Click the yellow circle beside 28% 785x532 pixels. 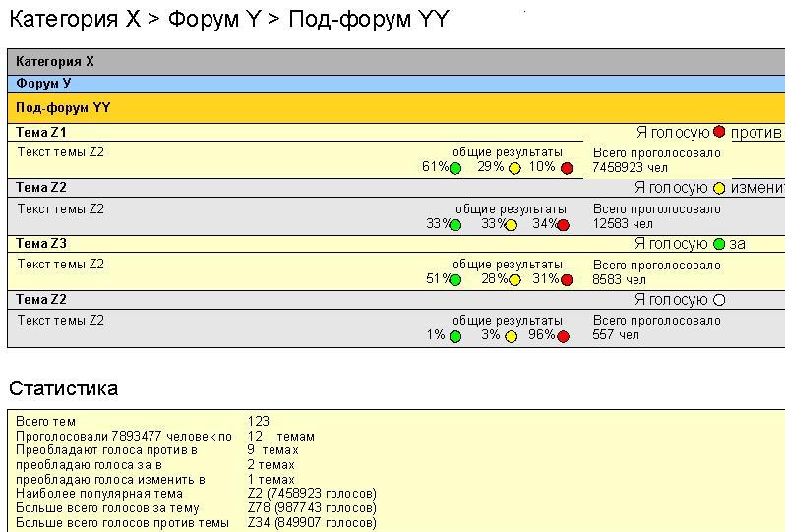pos(513,280)
